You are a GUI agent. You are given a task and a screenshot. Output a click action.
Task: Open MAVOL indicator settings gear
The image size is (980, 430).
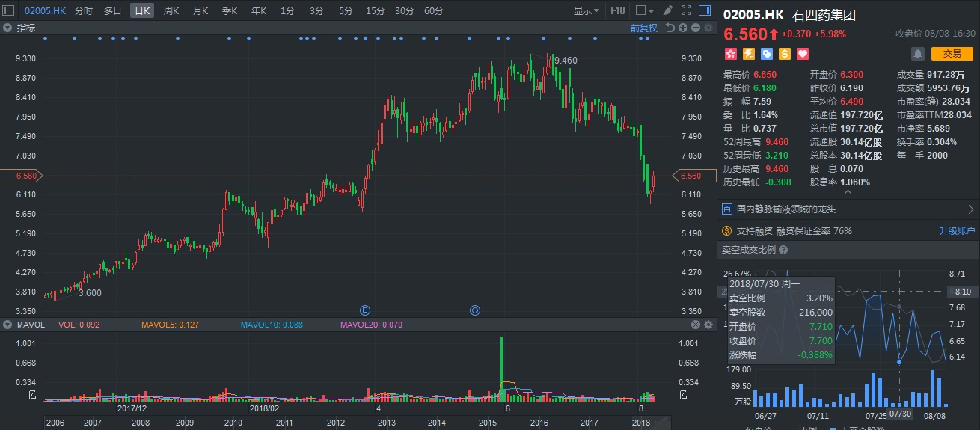coord(708,325)
